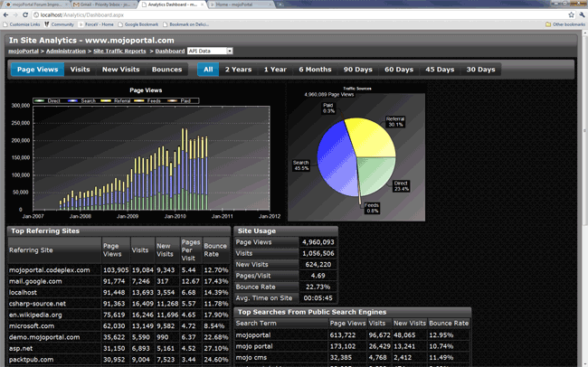Select the Visits metric button
588x367 pixels.
coord(80,69)
